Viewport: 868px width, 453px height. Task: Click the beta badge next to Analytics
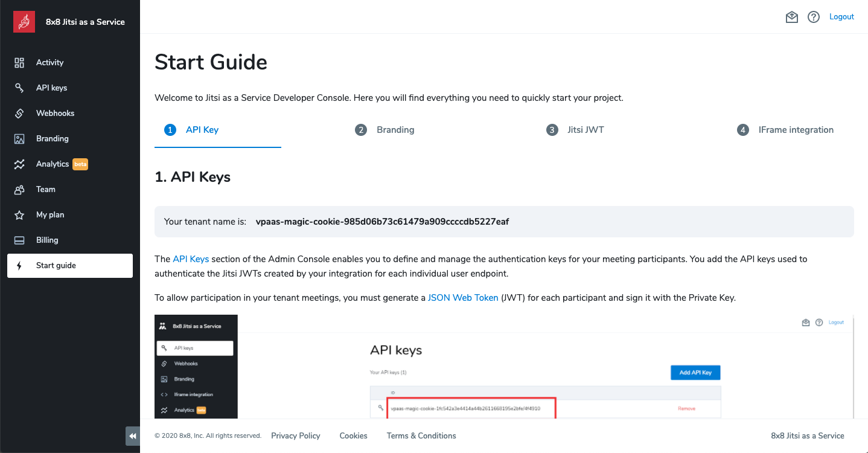pyautogui.click(x=80, y=164)
